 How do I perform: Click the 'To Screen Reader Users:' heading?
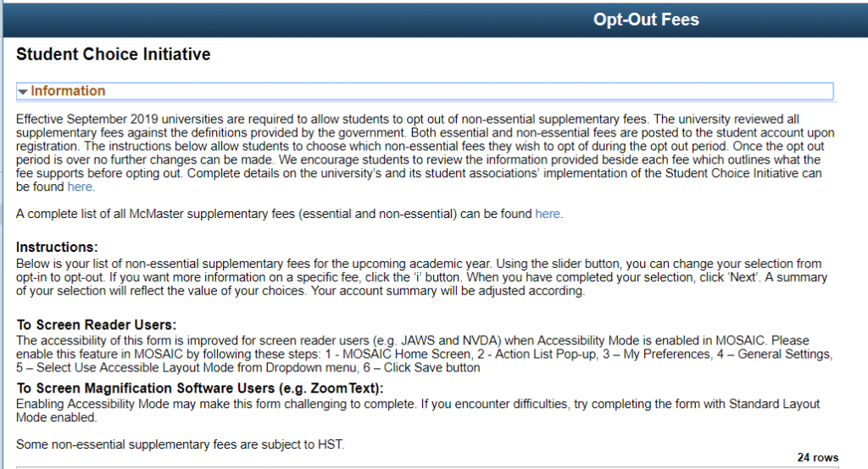96,325
